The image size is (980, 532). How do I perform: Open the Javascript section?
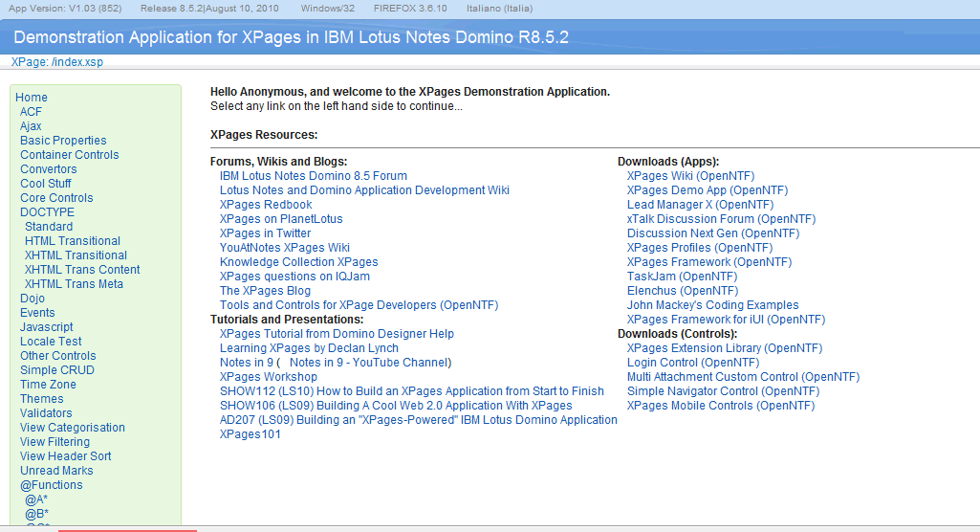[46, 327]
